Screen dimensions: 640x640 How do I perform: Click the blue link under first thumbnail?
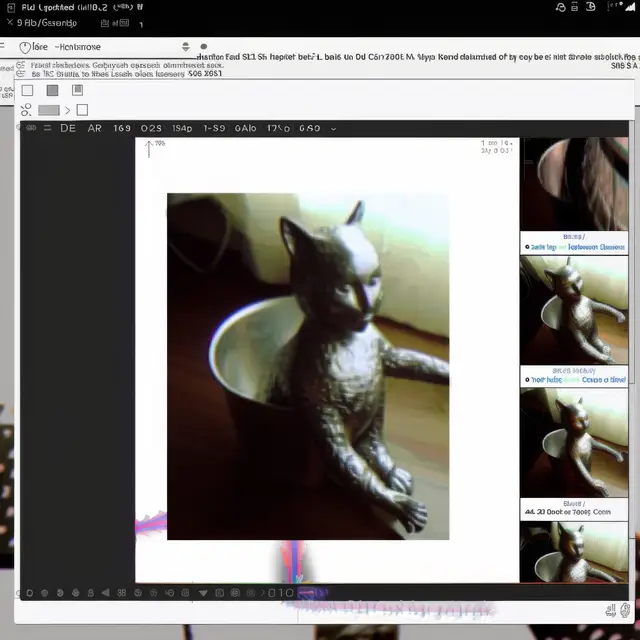coord(575,247)
